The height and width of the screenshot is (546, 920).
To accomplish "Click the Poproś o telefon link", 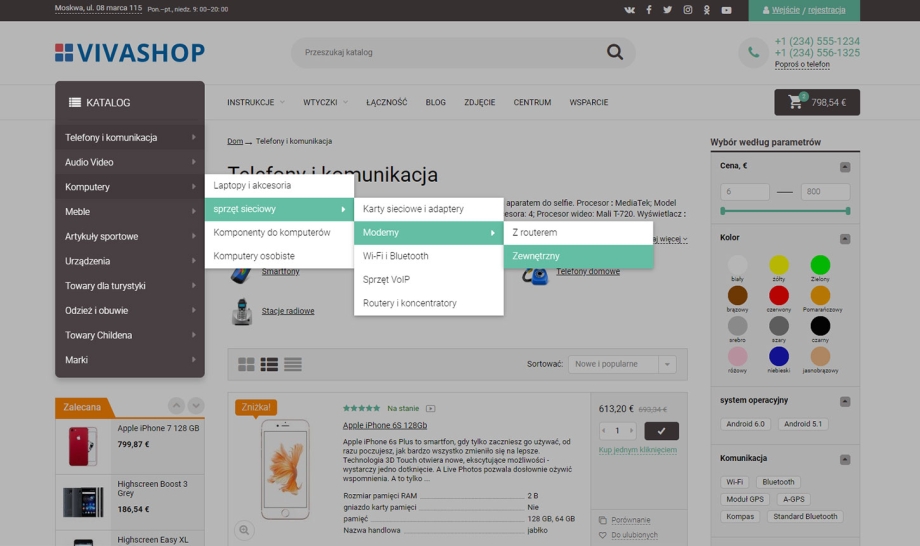I will pyautogui.click(x=802, y=65).
